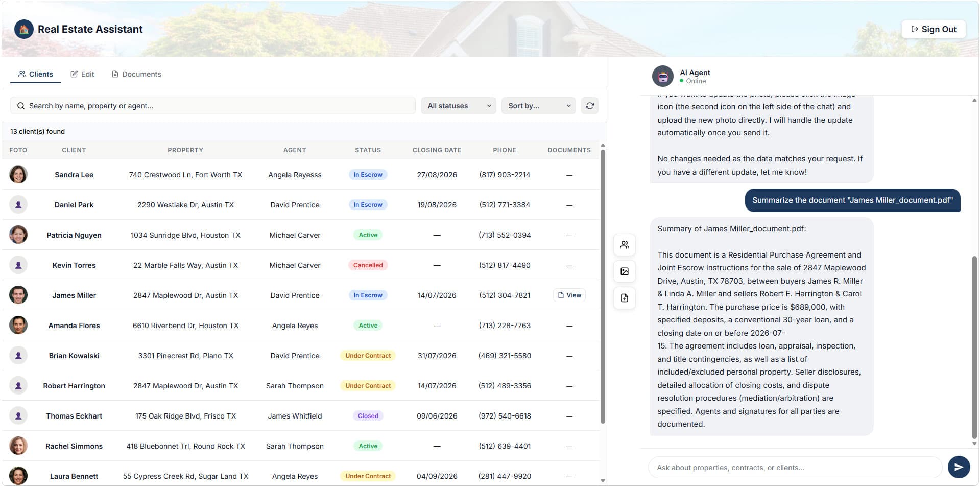Click the PROPERTY column header

[185, 150]
